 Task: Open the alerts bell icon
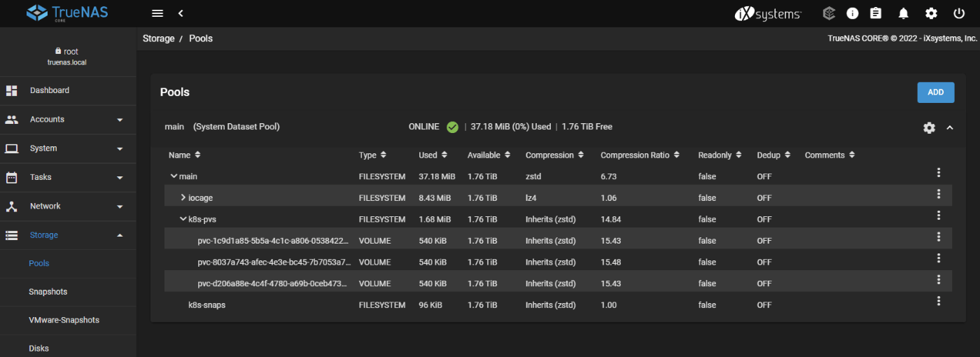pyautogui.click(x=904, y=13)
